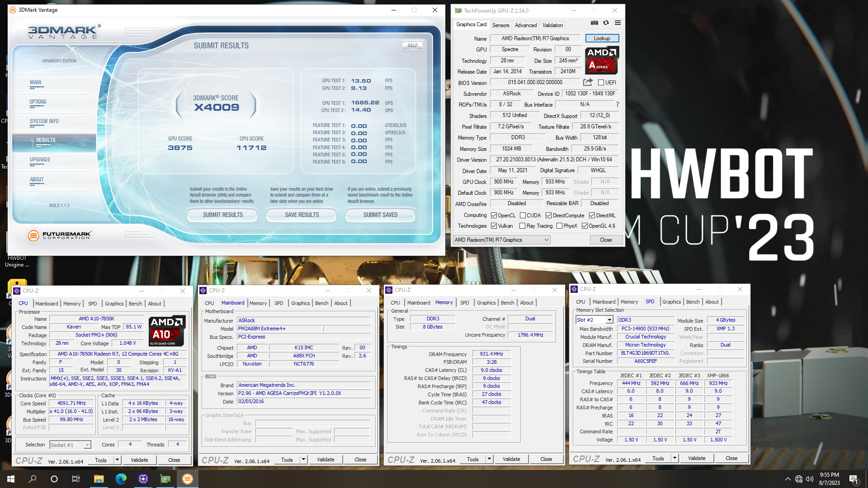The height and width of the screenshot is (488, 868).
Task: Click the SUBMIT SAVED button
Action: click(380, 215)
